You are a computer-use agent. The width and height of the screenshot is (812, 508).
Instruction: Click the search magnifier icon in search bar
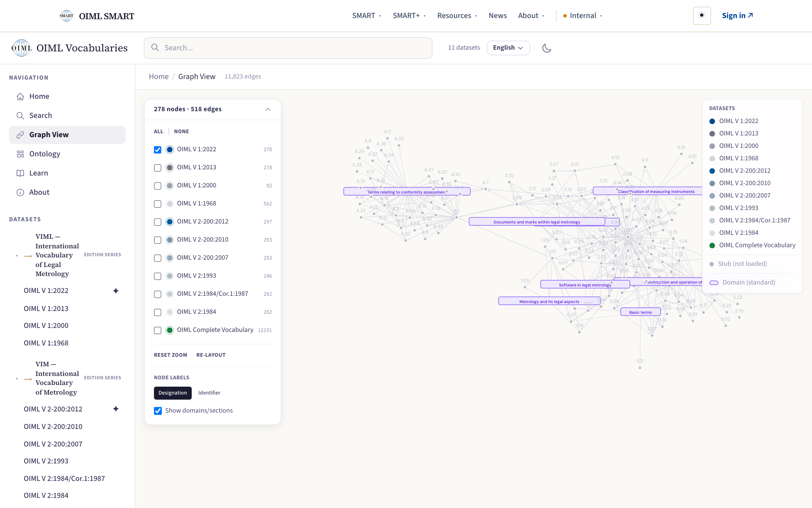pos(155,48)
